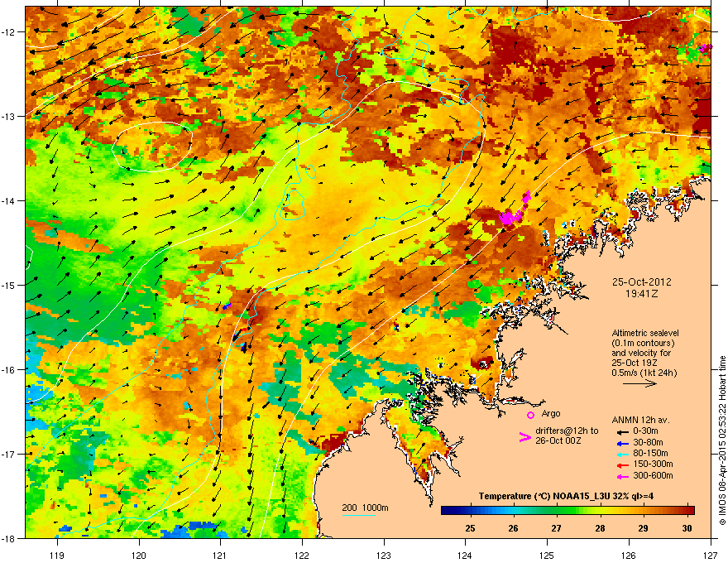This screenshot has height=563, width=728.
Task: Click the "Argo" legend label
Action: point(551,413)
